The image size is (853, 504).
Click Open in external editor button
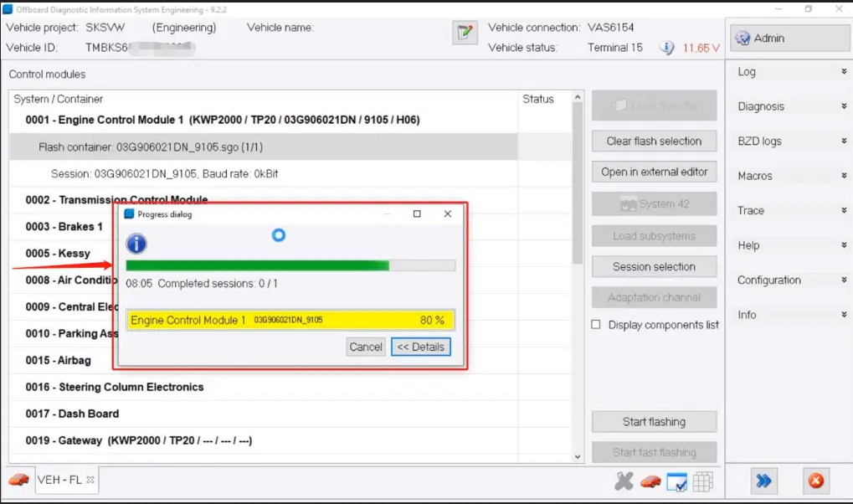[x=654, y=172]
